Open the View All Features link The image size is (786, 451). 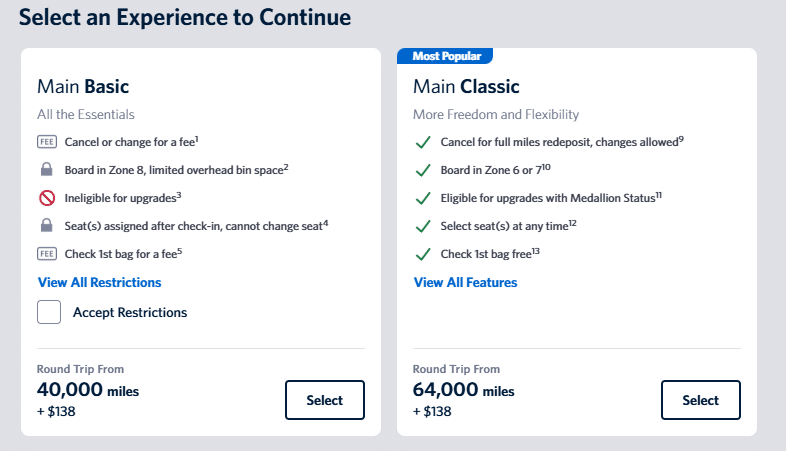click(x=465, y=283)
